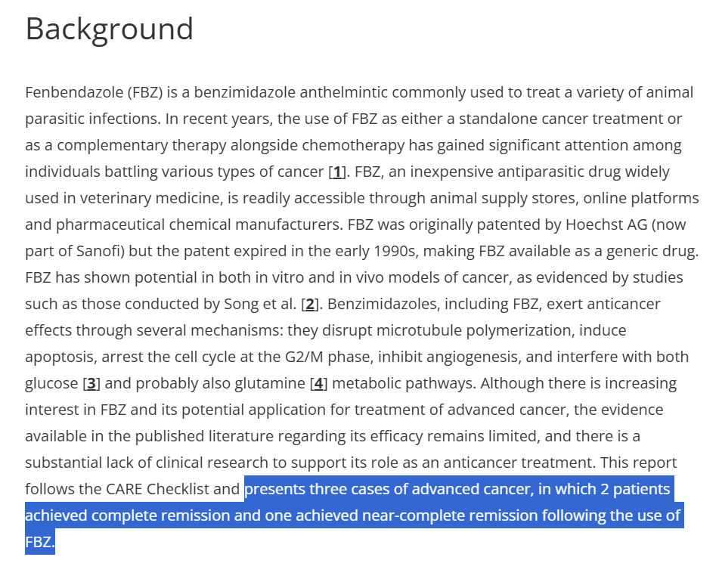Follow reference 3 link next to glucose
Viewport: 719px width, 588px height.
[x=91, y=384]
